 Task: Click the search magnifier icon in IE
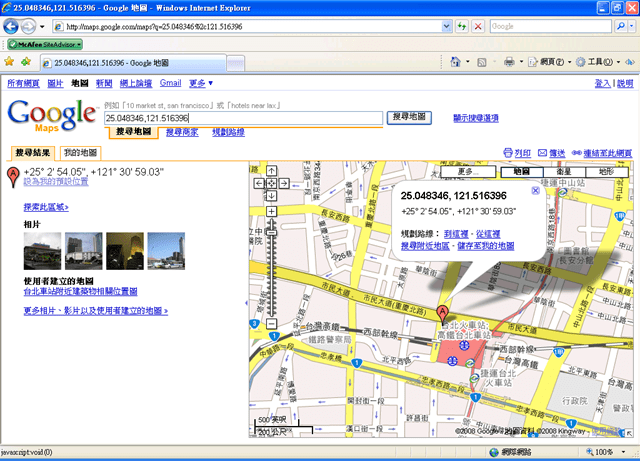621,26
